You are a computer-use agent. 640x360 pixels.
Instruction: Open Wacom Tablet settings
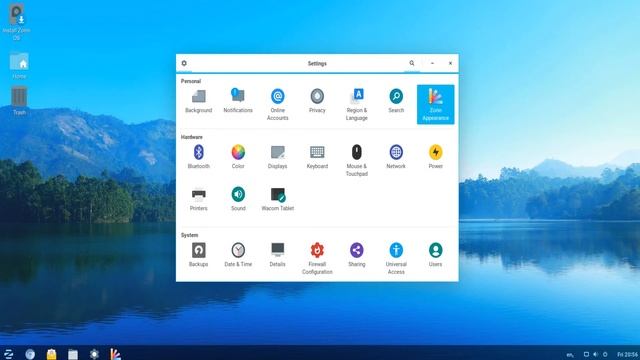pos(278,199)
